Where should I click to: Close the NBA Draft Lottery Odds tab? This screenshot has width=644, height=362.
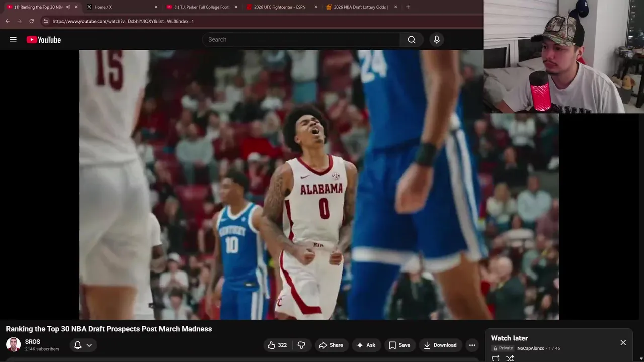point(395,7)
